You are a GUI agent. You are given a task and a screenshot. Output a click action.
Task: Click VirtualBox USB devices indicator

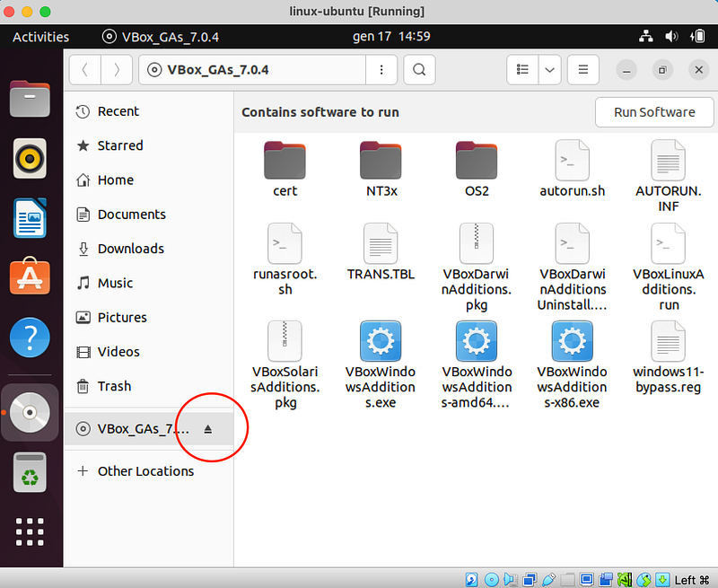point(548,580)
